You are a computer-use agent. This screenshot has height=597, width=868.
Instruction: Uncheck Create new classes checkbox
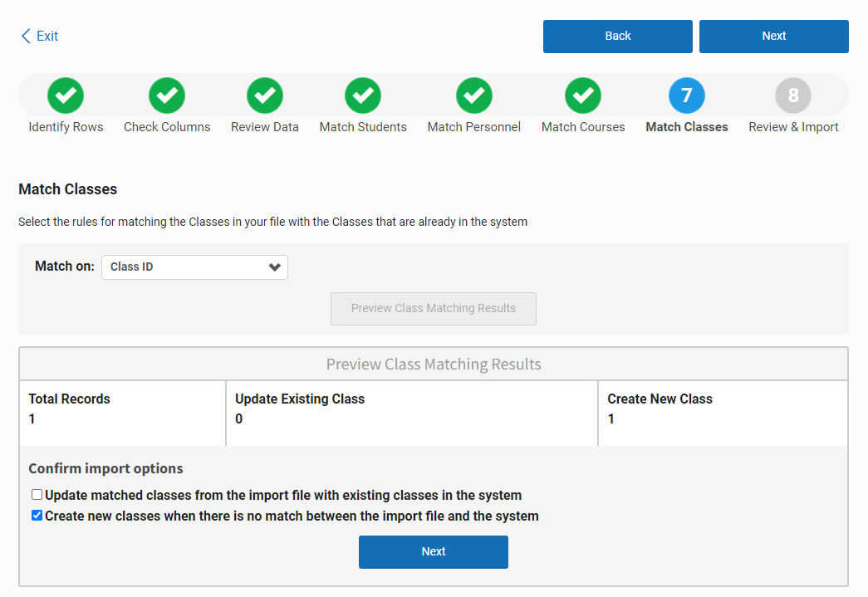37,516
